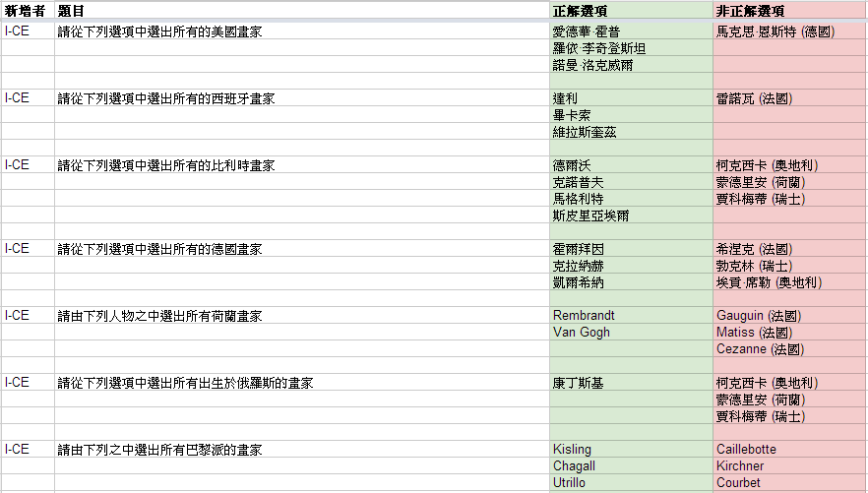Image resolution: width=868 pixels, height=493 pixels.
Task: Select the I-CE cell beside the 荷蘭畫家 question
Action: coord(28,316)
